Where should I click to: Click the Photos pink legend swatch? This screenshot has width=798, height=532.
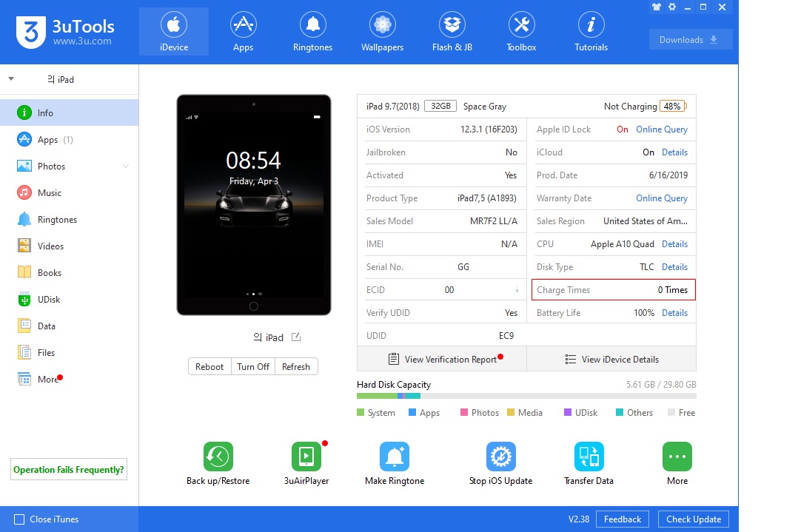coord(464,412)
